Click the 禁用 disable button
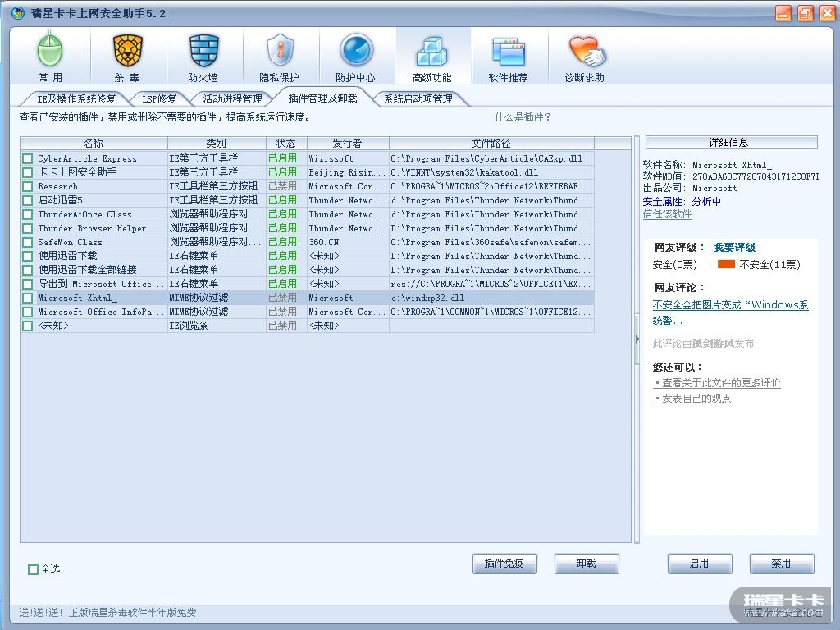Image resolution: width=840 pixels, height=630 pixels. coord(782,564)
